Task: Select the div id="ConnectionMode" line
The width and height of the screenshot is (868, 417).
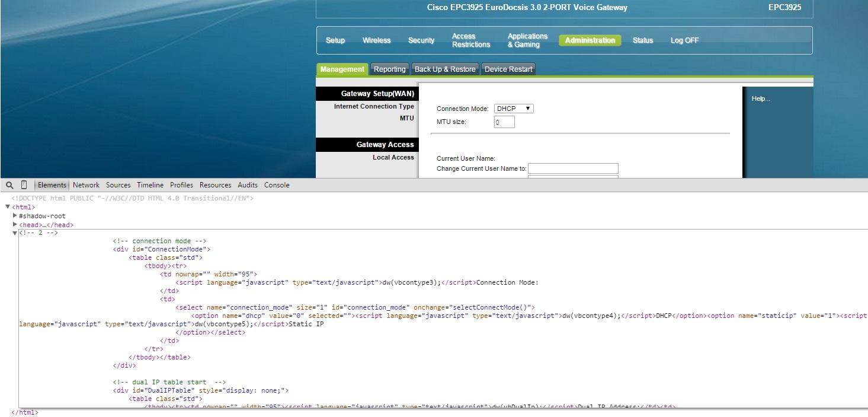Action: click(x=162, y=249)
